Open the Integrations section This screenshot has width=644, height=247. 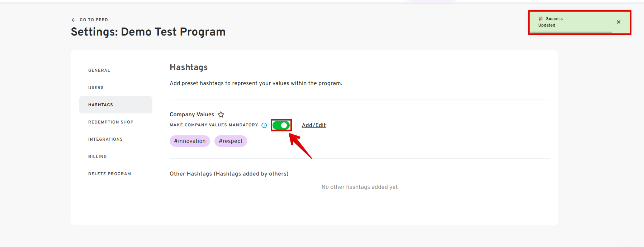tap(105, 139)
